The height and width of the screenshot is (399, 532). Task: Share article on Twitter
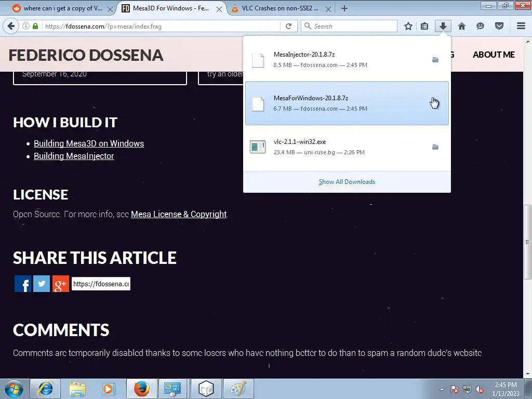[42, 284]
